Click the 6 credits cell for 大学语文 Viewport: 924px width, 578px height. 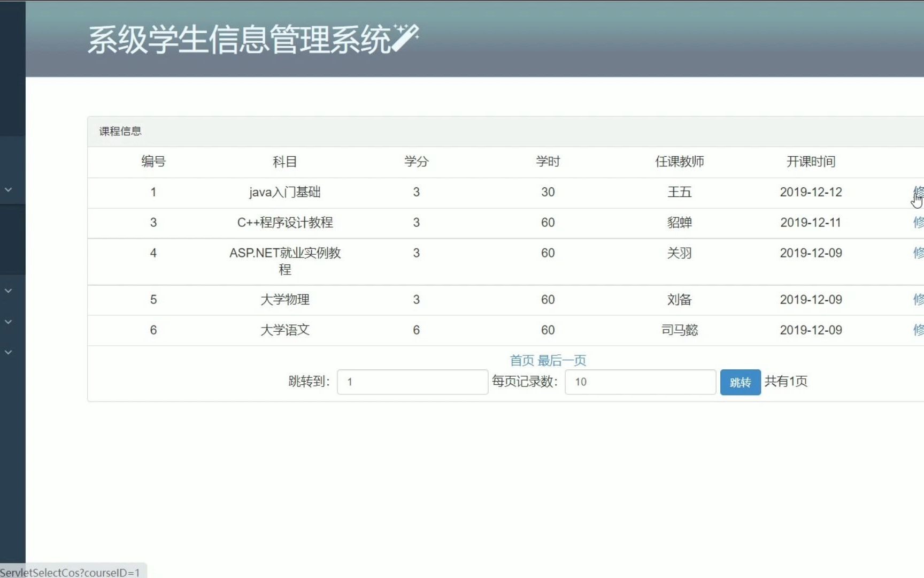click(x=417, y=330)
